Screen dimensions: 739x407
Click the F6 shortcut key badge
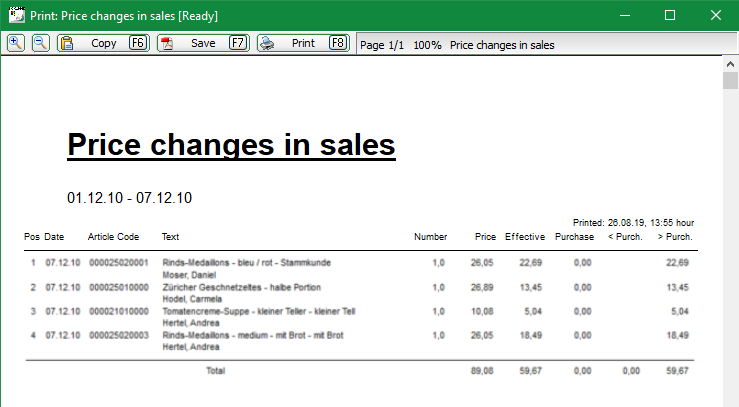tap(138, 43)
